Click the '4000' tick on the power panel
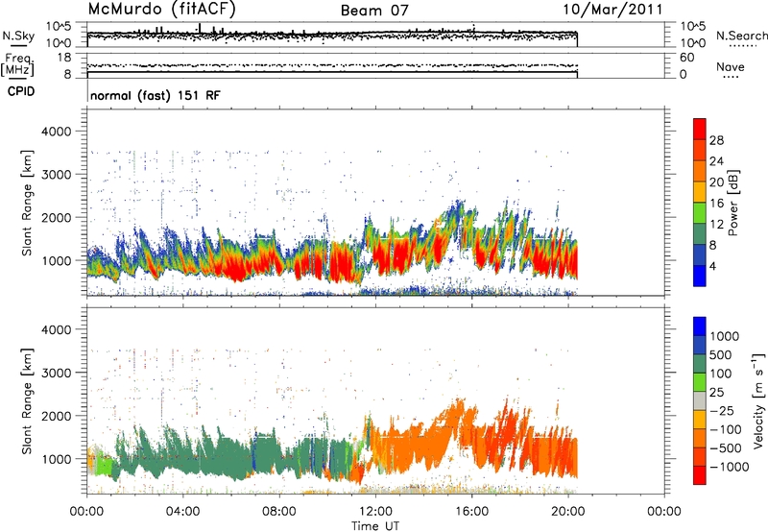This screenshot has height=532, width=768. coord(56,132)
